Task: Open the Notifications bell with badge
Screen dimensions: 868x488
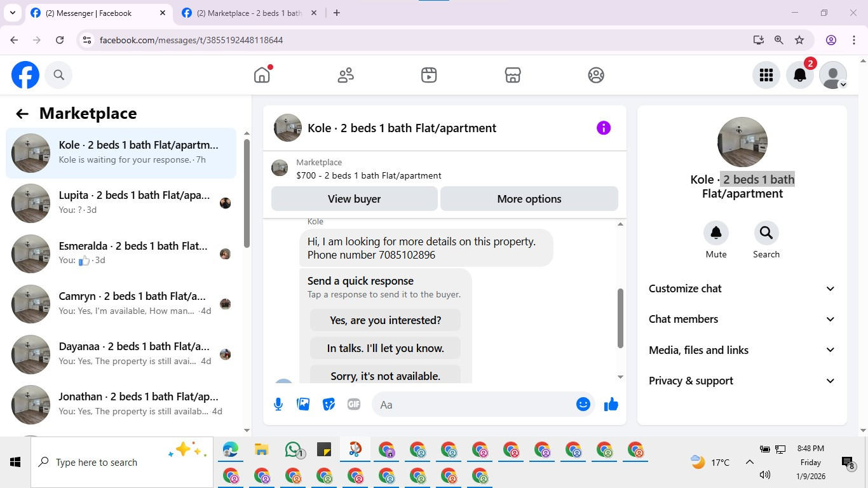Action: tap(800, 75)
